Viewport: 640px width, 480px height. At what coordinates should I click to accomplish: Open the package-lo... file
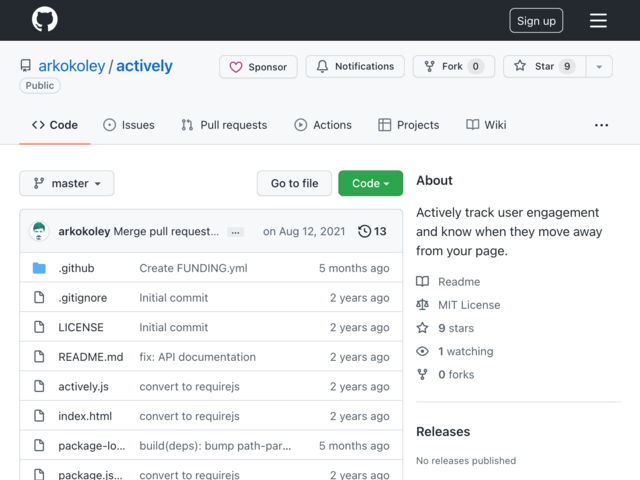(x=92, y=446)
